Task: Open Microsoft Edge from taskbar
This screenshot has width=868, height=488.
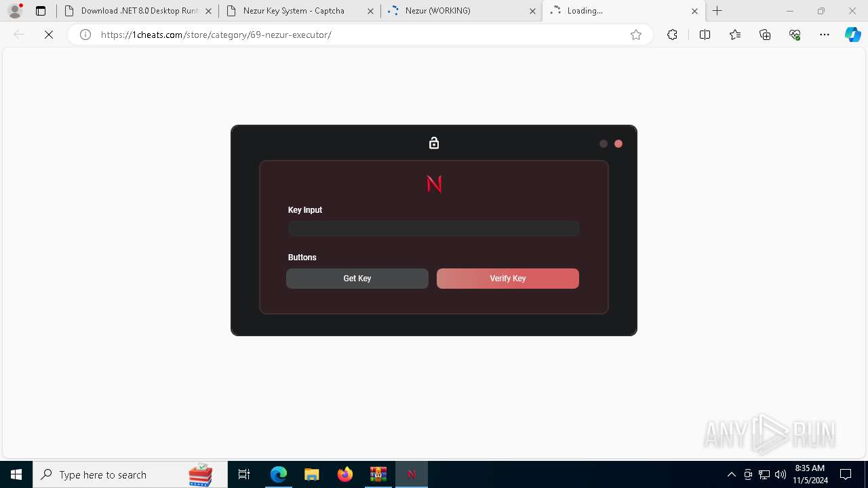Action: coord(279,474)
